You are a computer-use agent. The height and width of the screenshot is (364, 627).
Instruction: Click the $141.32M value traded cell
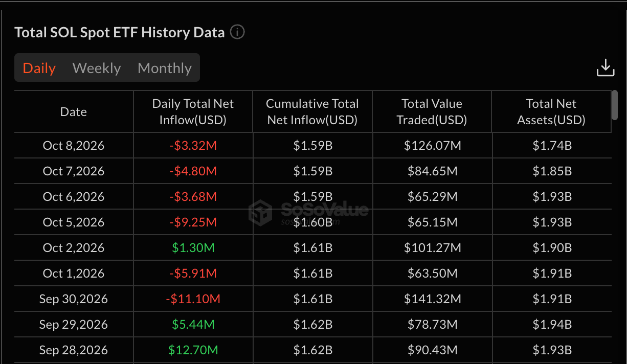(x=433, y=299)
